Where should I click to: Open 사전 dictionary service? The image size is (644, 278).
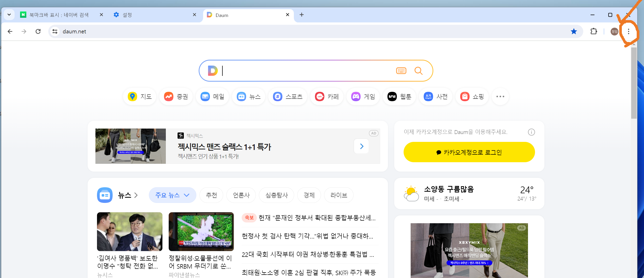click(x=435, y=96)
